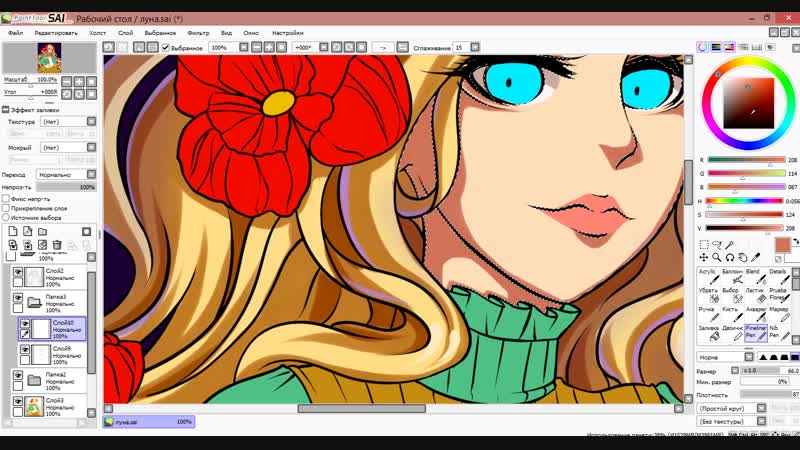Select the magic wand tool

[x=730, y=244]
